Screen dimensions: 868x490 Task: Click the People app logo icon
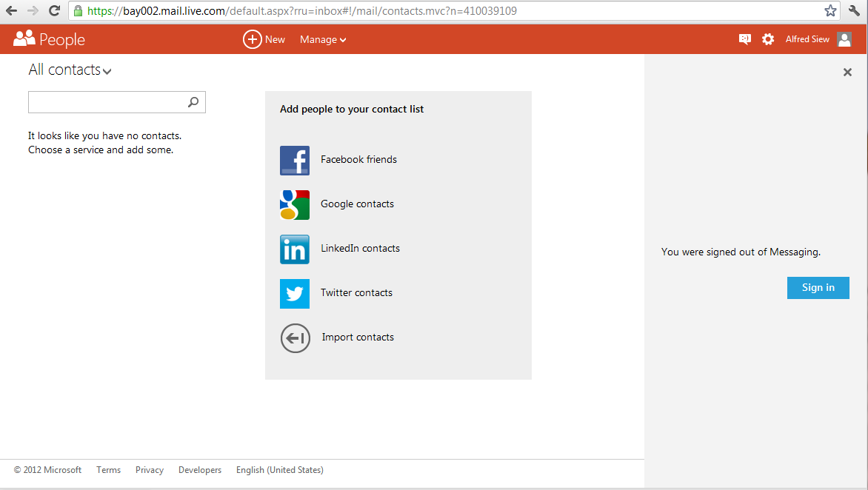pos(24,38)
